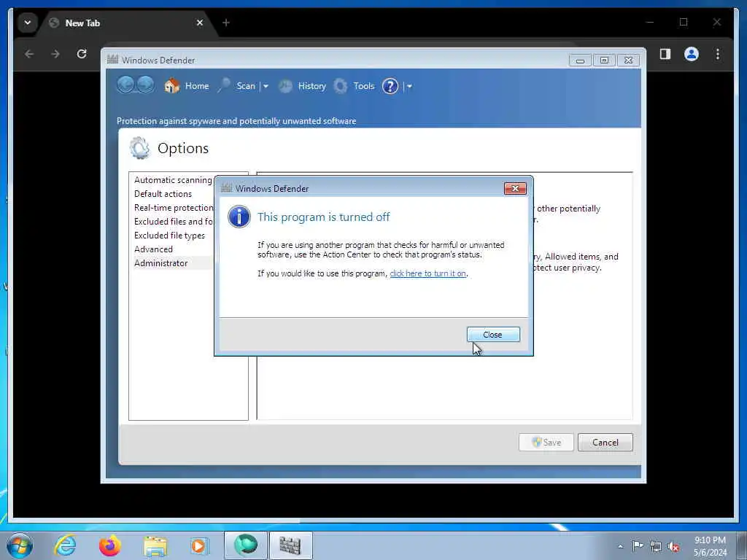The height and width of the screenshot is (560, 747).
Task: Click the browser back arrow
Action: click(x=29, y=54)
